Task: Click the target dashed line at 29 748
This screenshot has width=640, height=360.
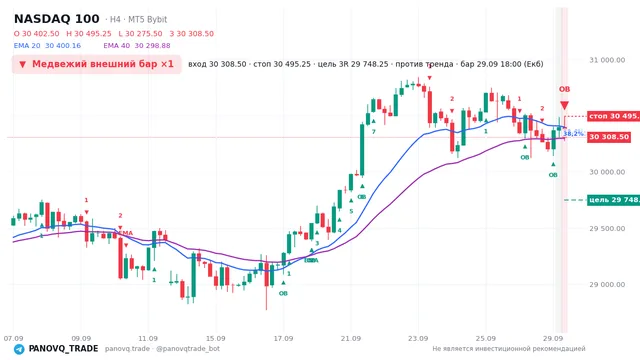Action: click(x=575, y=200)
